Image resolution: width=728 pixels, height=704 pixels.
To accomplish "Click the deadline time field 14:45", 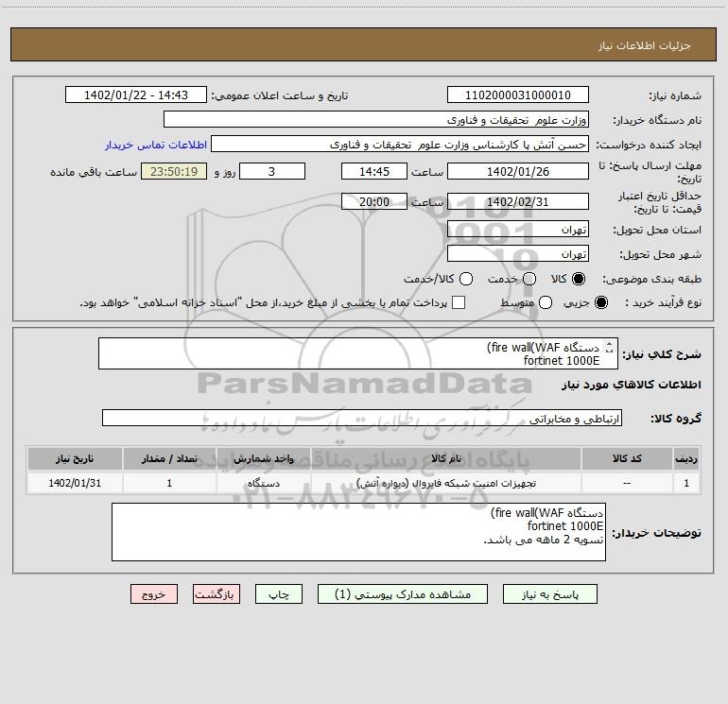I will (x=374, y=171).
